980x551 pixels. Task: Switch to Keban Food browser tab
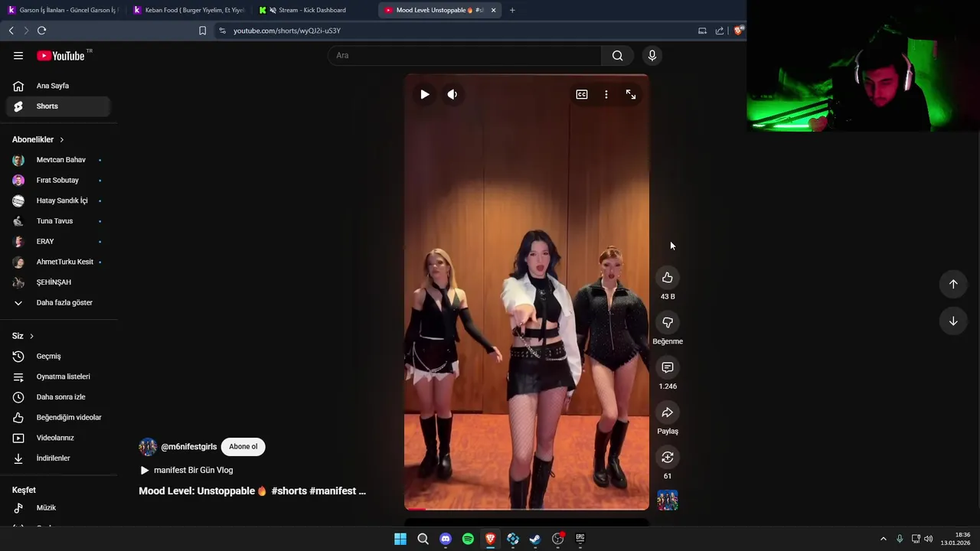pos(189,10)
